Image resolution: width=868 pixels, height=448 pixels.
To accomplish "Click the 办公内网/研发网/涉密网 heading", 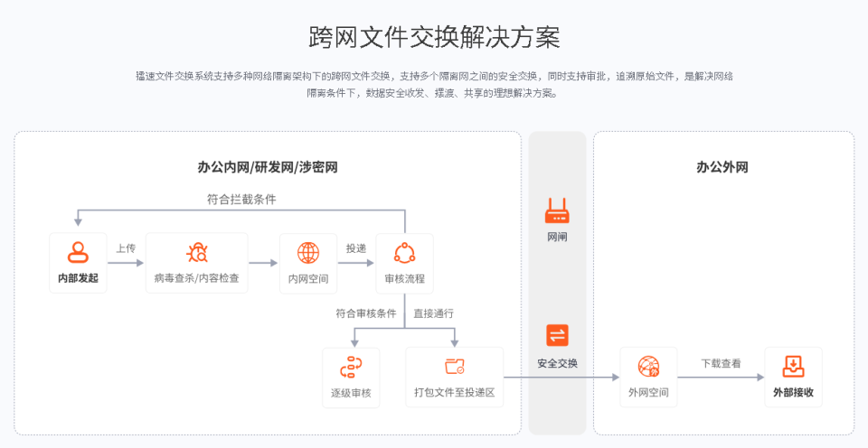I will [x=268, y=167].
